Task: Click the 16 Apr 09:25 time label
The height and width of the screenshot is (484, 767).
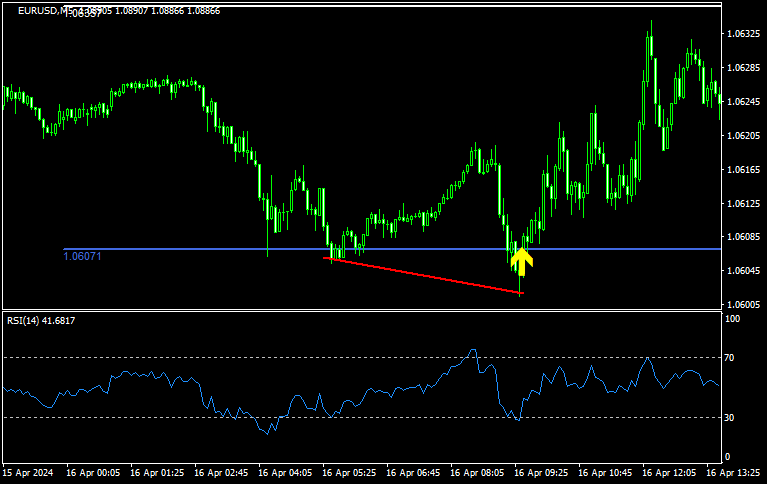Action: [544, 471]
